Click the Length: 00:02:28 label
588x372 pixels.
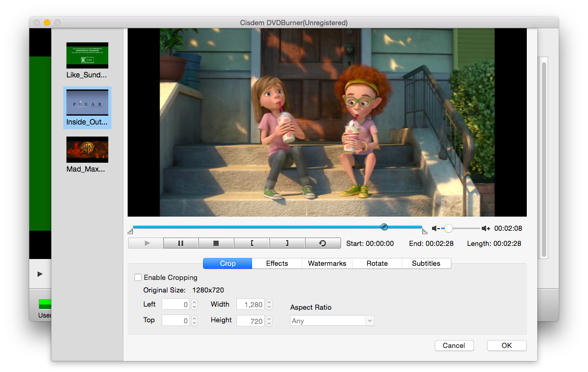coord(494,244)
